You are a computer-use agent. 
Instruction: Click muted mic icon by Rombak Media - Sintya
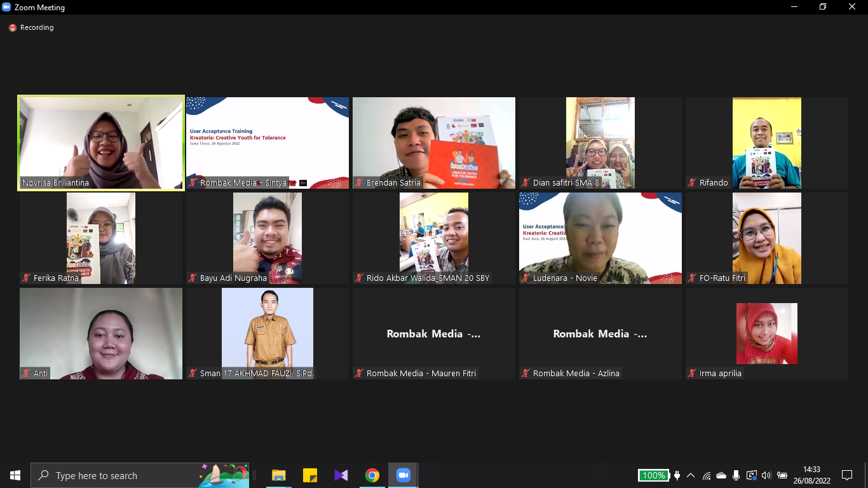point(193,183)
